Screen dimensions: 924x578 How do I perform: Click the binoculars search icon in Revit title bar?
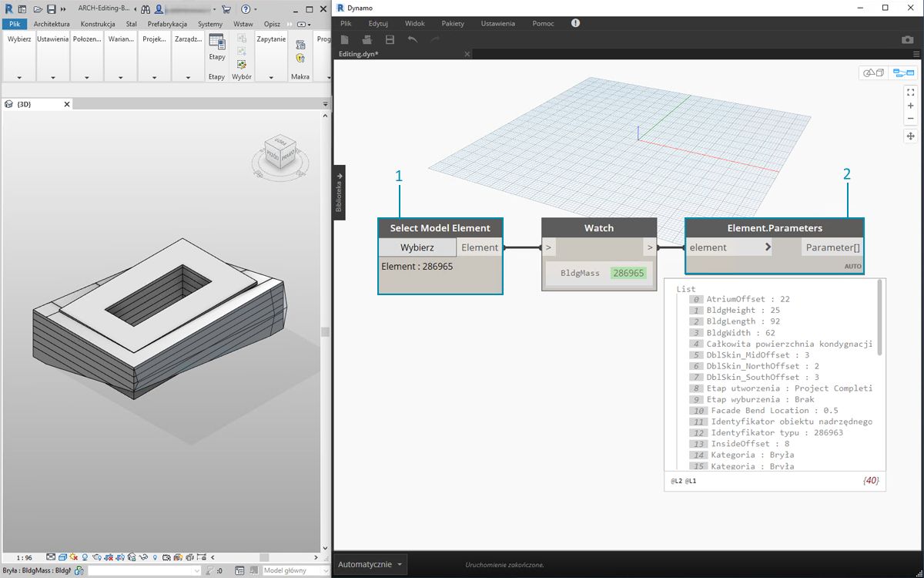click(145, 9)
